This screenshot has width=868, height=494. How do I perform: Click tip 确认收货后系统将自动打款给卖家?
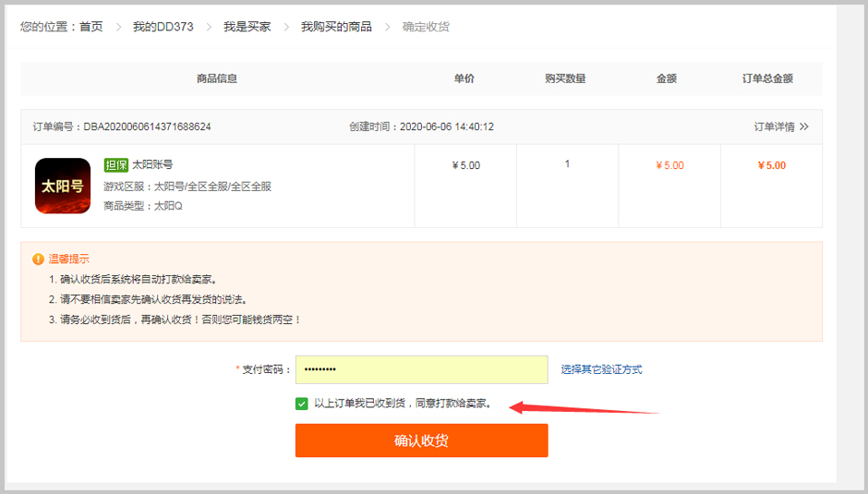133,279
